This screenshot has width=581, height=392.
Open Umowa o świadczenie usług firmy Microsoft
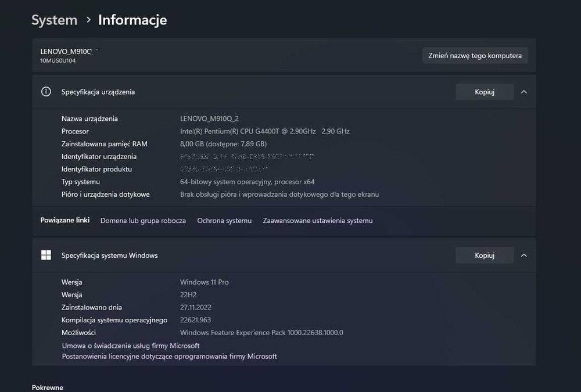[x=131, y=346]
